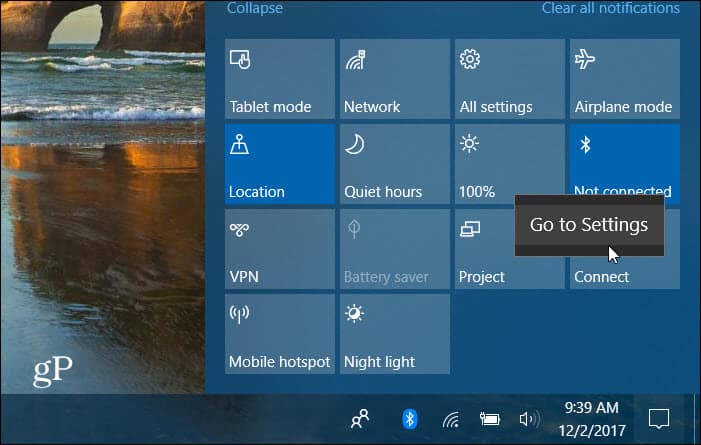
Task: Open the clock showing 9:39 AM
Action: click(x=591, y=419)
